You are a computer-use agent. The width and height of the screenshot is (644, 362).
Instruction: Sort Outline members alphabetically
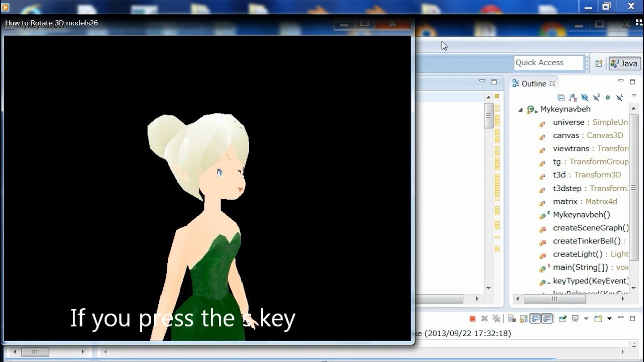click(573, 98)
